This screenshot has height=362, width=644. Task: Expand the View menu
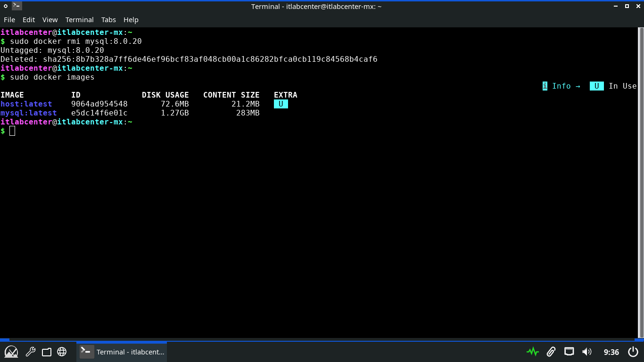tap(50, 20)
